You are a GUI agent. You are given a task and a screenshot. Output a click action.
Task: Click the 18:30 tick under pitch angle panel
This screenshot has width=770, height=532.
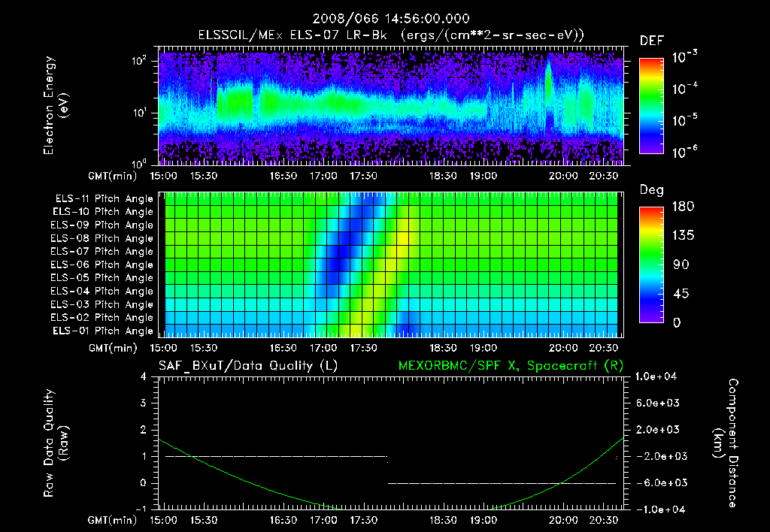[443, 348]
